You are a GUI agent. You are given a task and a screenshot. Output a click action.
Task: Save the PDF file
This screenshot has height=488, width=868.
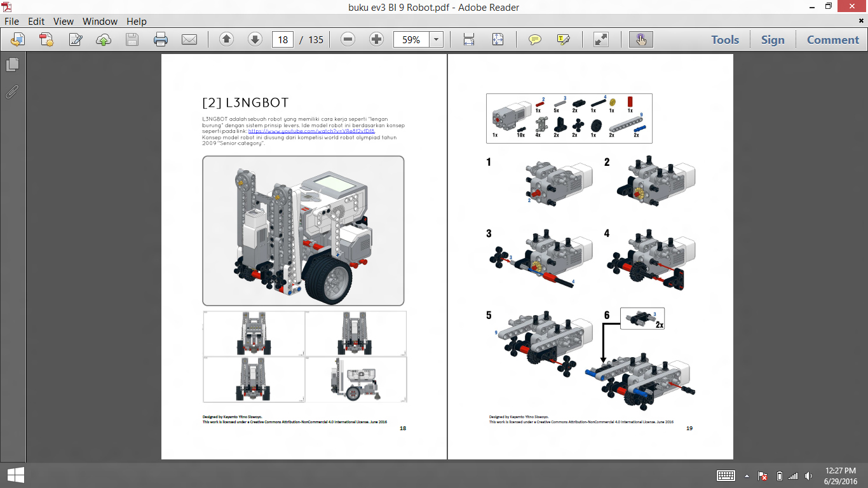[x=132, y=39]
